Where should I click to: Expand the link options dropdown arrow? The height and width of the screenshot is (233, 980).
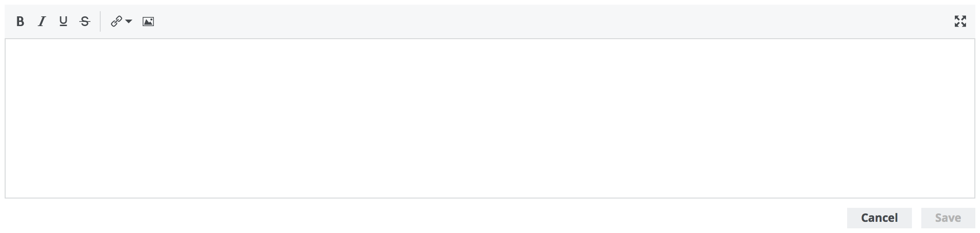coord(129,21)
